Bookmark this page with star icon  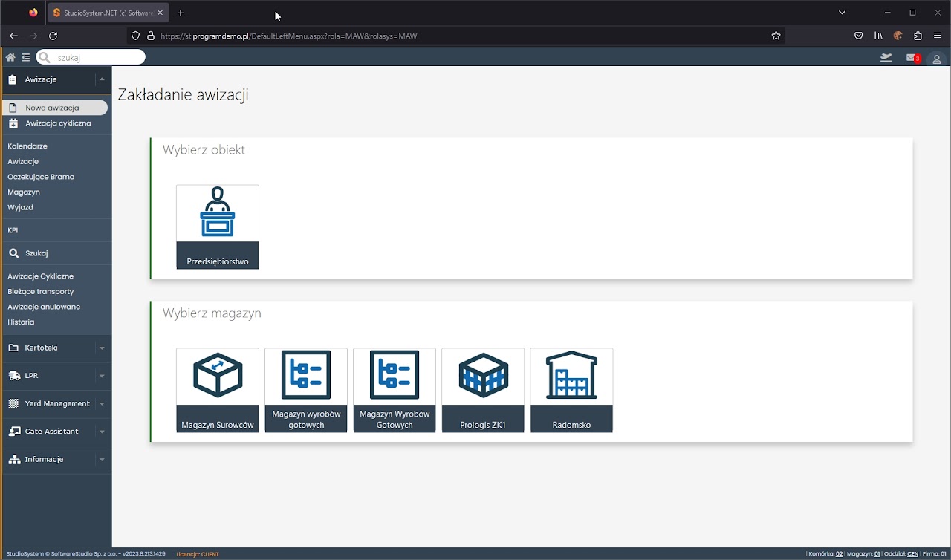point(776,36)
